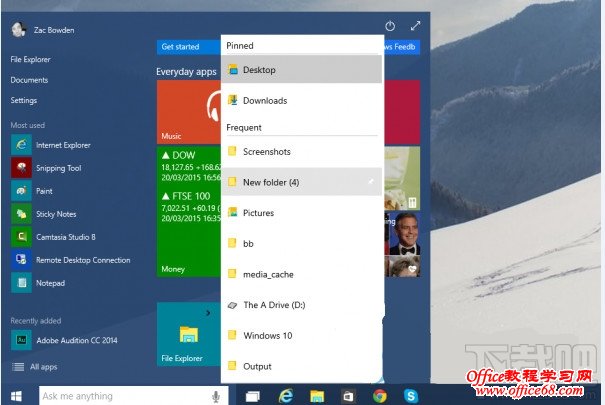Open The A Drive (D:)
This screenshot has width=605, height=405.
click(x=301, y=305)
